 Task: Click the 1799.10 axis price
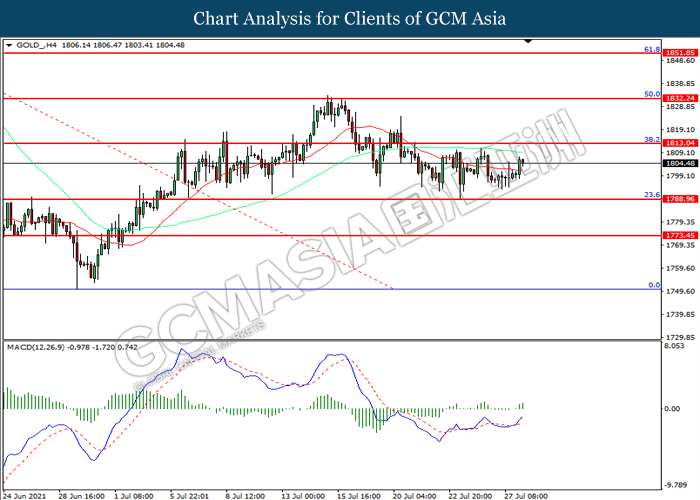pyautogui.click(x=680, y=176)
